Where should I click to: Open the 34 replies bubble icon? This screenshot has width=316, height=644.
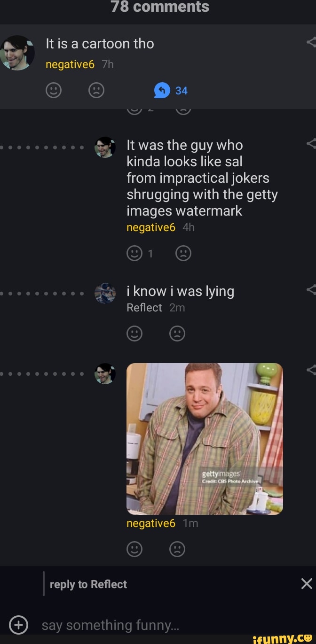click(162, 90)
